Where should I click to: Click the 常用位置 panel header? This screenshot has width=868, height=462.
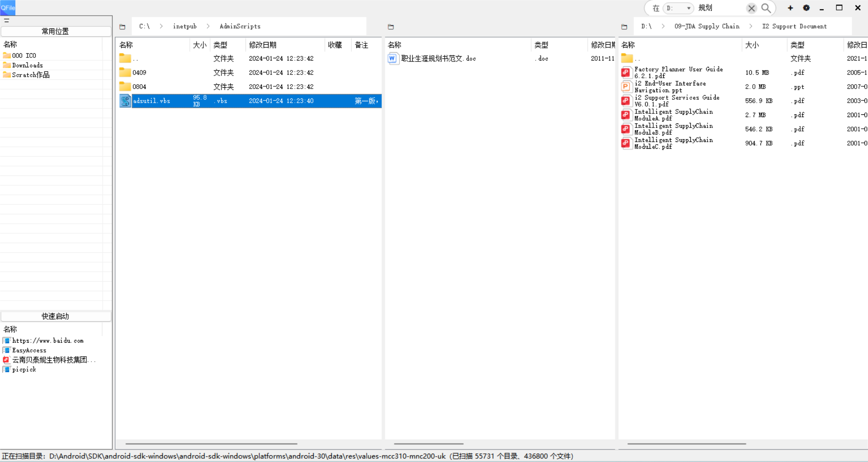56,31
